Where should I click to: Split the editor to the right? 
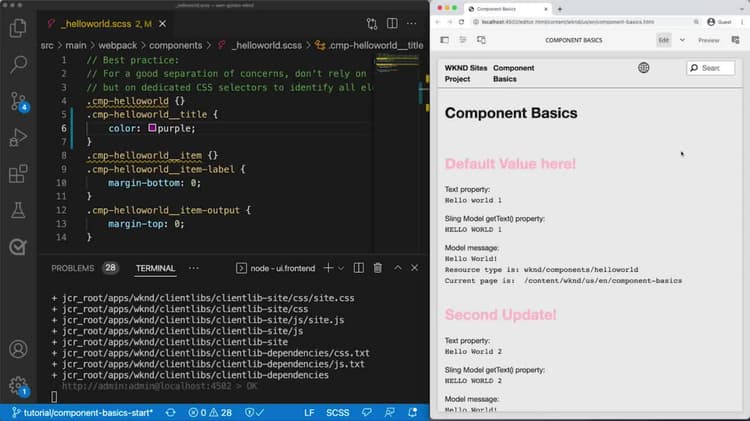[x=392, y=23]
